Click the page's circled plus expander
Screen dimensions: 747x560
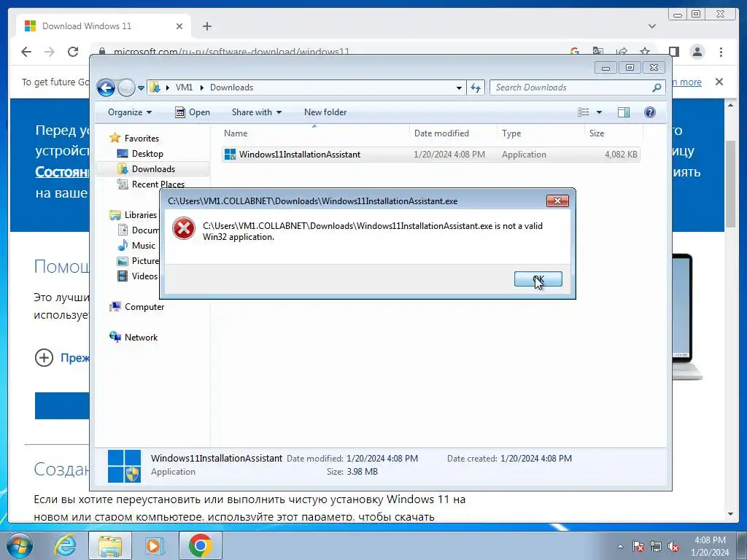pos(44,357)
